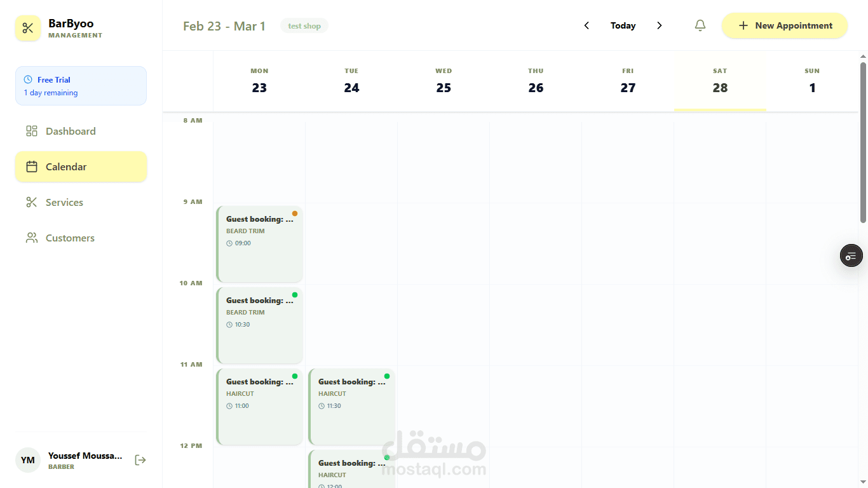Click the 10 AM time label
Screen dimensions: 868x488
point(191,283)
